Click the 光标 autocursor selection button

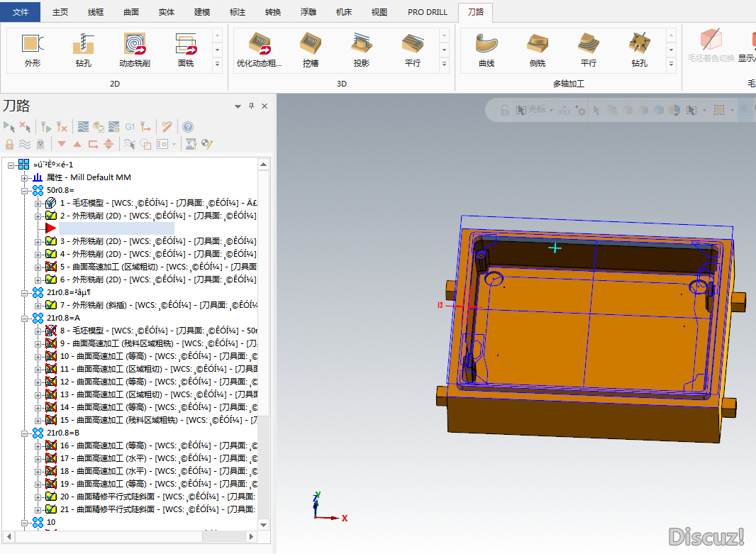click(531, 110)
